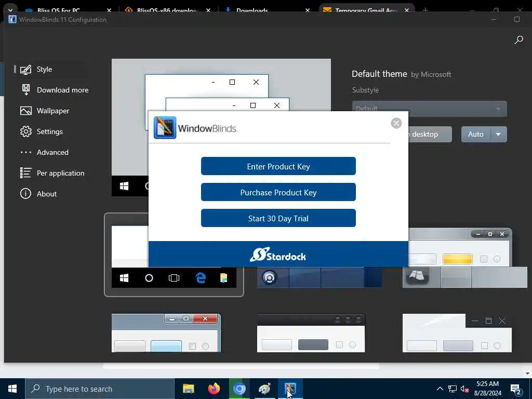
Task: Click the task view icon in style preview
Action: click(174, 278)
